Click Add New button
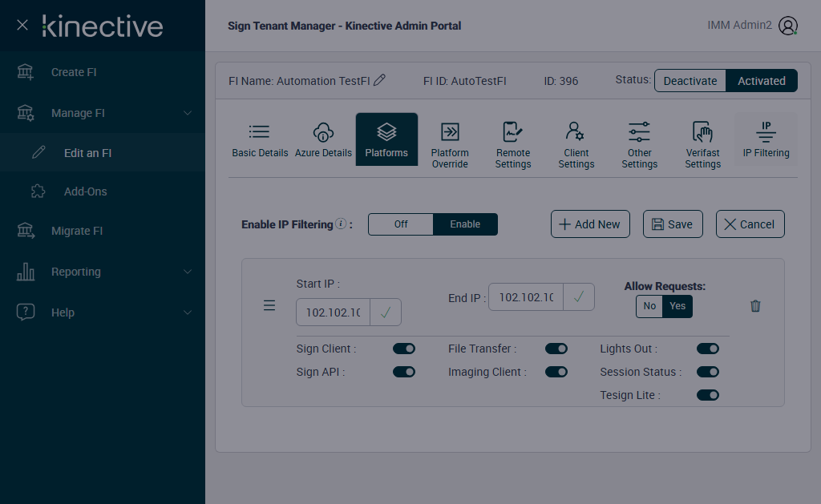 (x=590, y=224)
